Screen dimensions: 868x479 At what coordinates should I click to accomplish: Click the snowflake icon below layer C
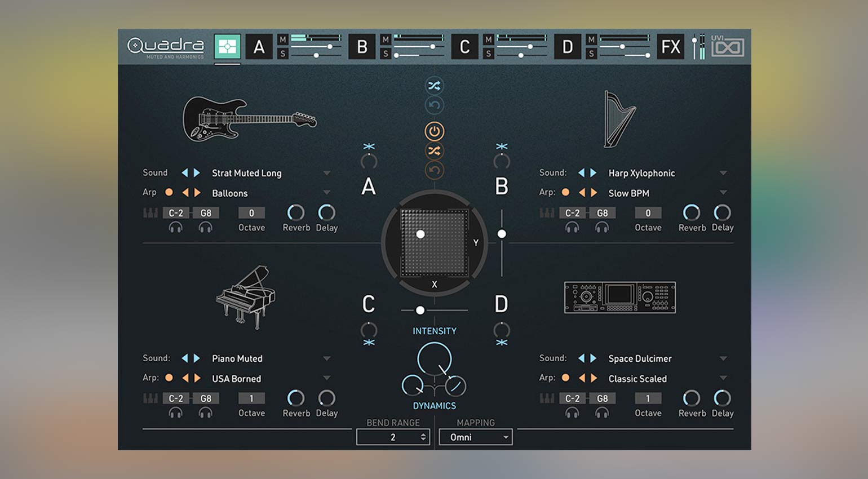click(x=369, y=343)
